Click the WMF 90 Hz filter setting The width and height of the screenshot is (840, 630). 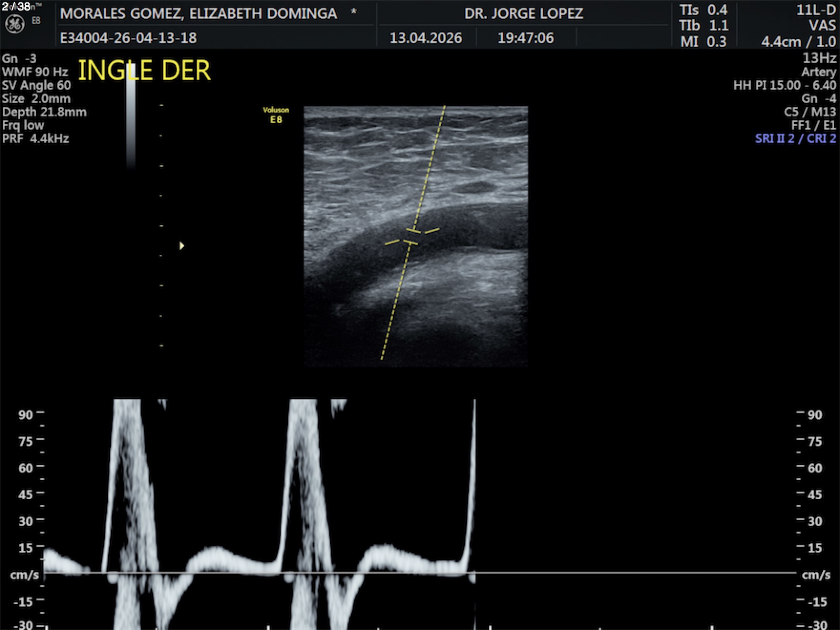point(35,72)
